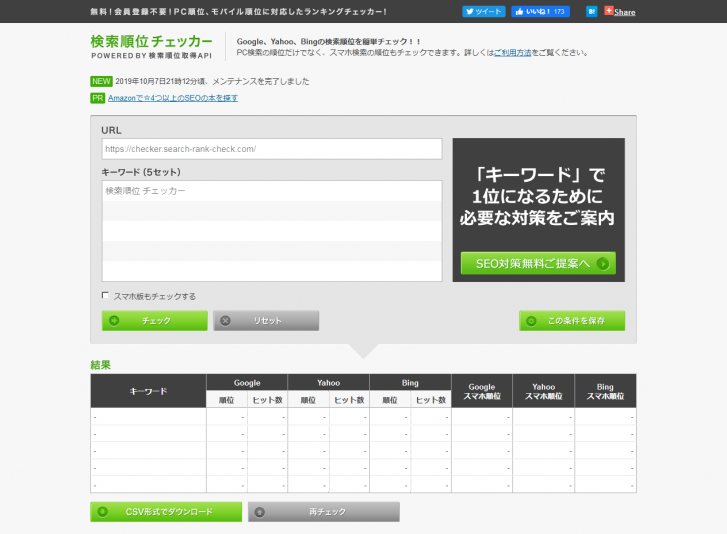Open the Amazon SEO books PR link

click(x=173, y=98)
